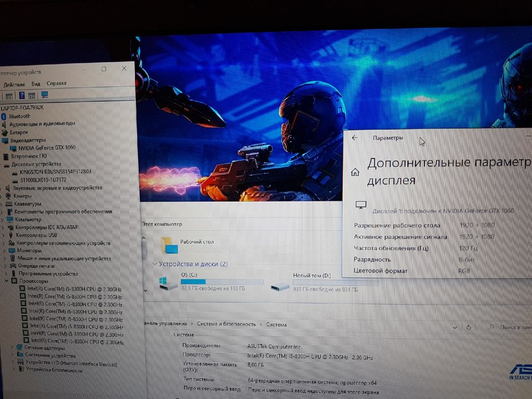The width and height of the screenshot is (532, 399).
Task: Click Система и безопасность breadcrumb
Action: (227, 324)
